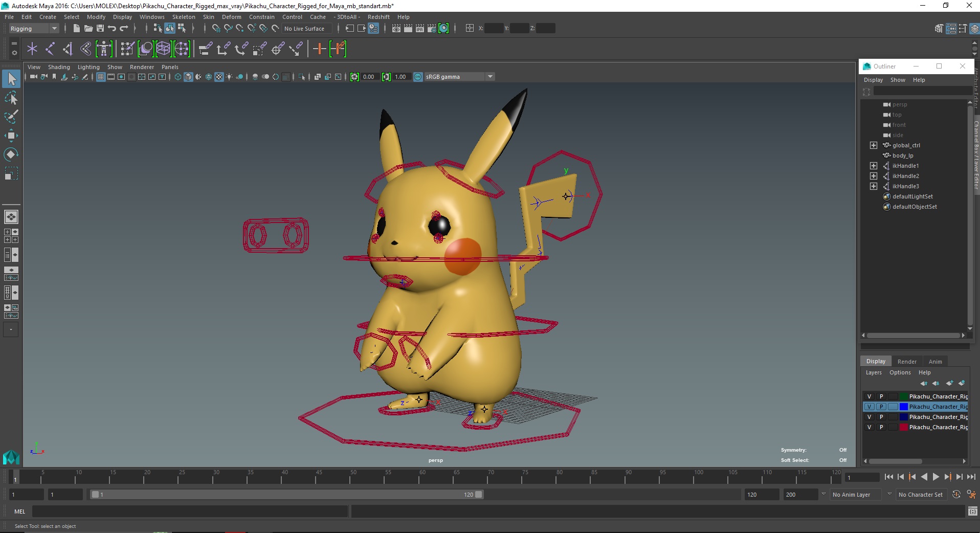Select the arrow Select tool in toolbox
This screenshot has height=533, width=980.
[x=11, y=79]
